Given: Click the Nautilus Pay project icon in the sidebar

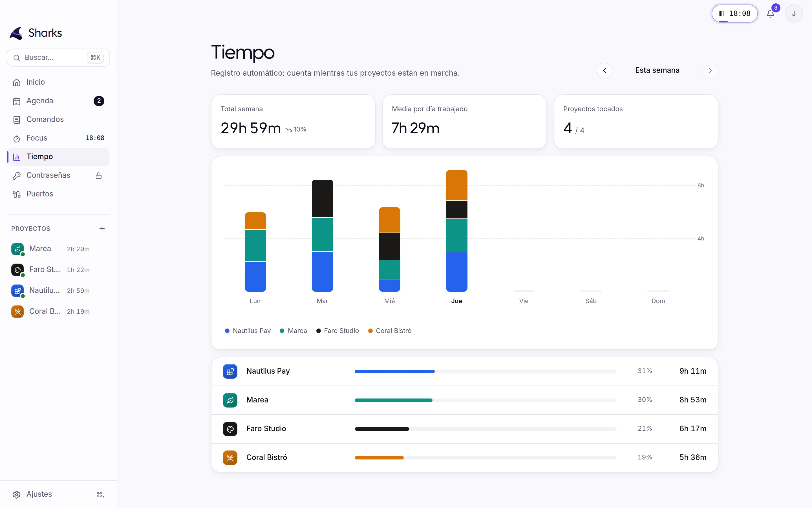Looking at the screenshot, I should pyautogui.click(x=17, y=291).
